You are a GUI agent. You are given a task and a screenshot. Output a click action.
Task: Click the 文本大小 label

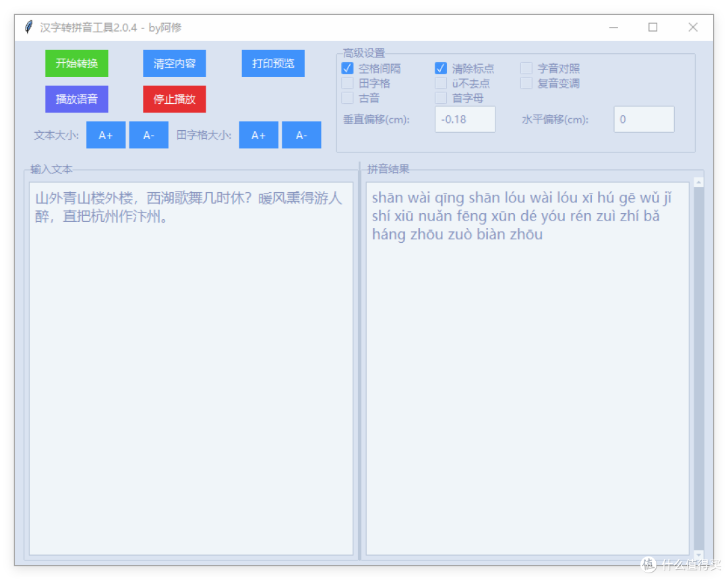coord(56,135)
